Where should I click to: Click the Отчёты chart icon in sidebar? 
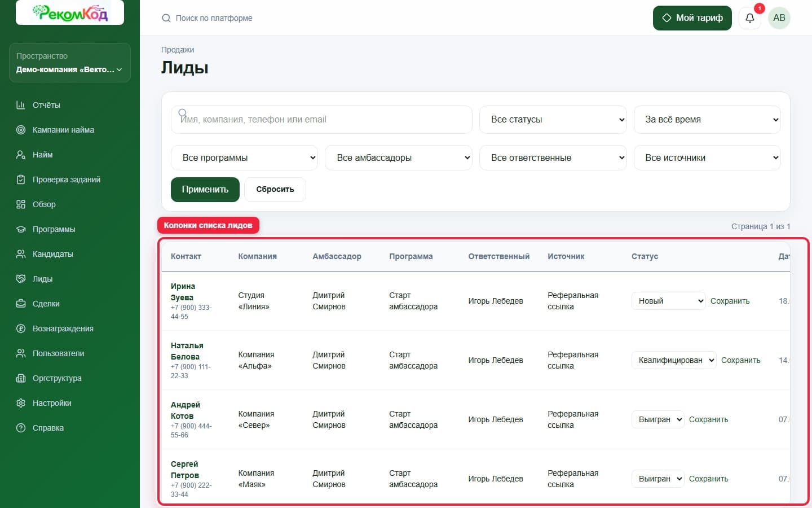(21, 105)
